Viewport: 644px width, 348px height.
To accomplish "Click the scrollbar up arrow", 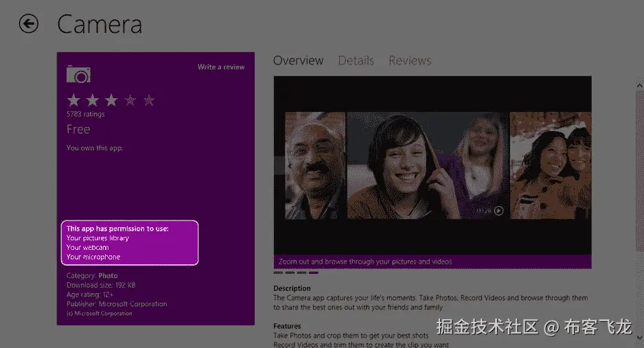I will click(x=639, y=85).
